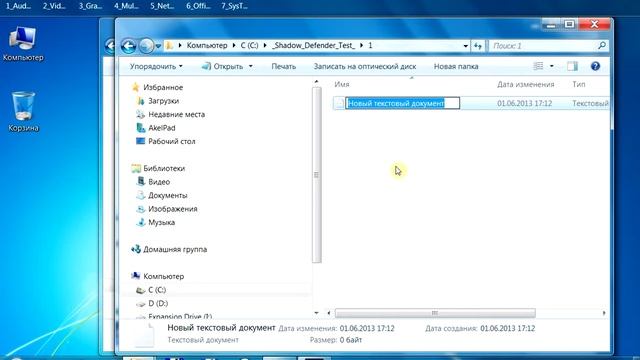Click the sidebar scroll up arrow
The height and width of the screenshot is (360, 640).
(316, 82)
